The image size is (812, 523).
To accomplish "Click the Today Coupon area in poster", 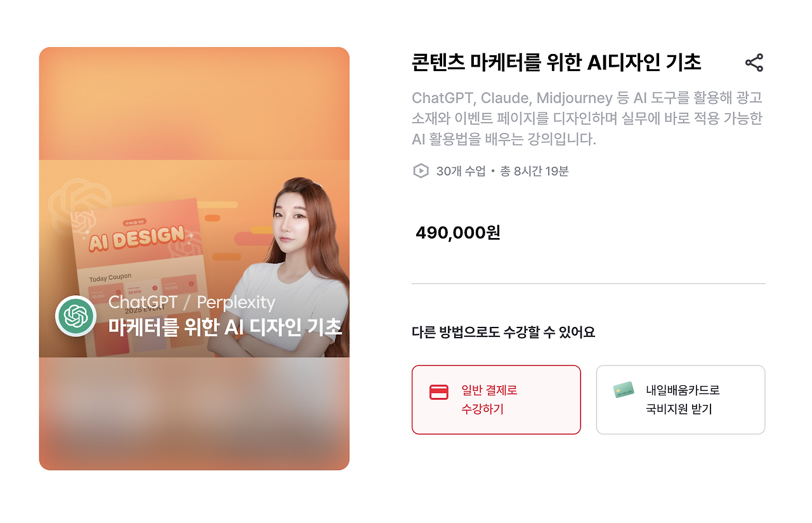I will pyautogui.click(x=110, y=278).
